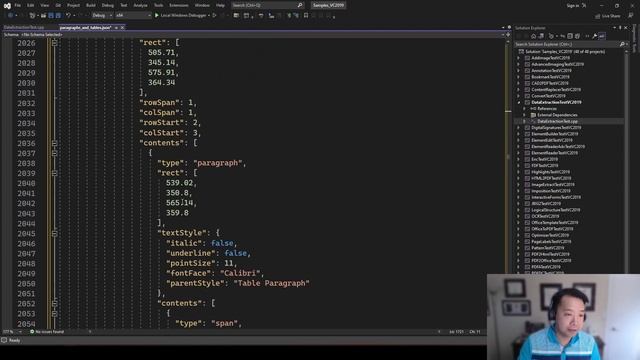Collapse contents fold at line 2052
Screen dimensions: 640x360
click(x=54, y=304)
